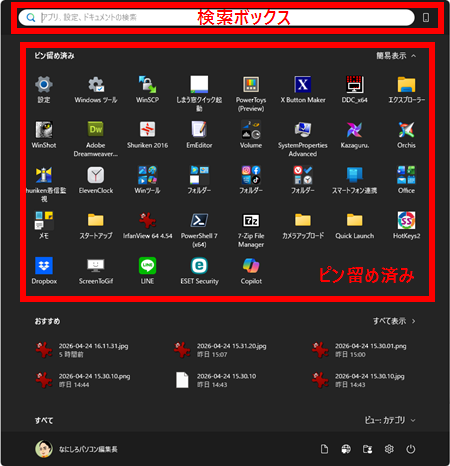
Task: Open the Volume folder
Action: (251, 135)
